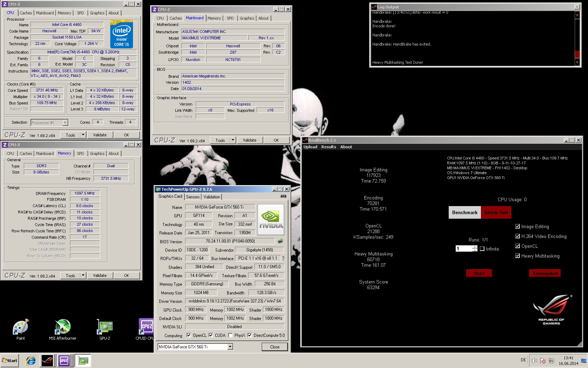Launch GPU-Z desktop shortcut
588x368 pixels.
pyautogui.click(x=105, y=329)
